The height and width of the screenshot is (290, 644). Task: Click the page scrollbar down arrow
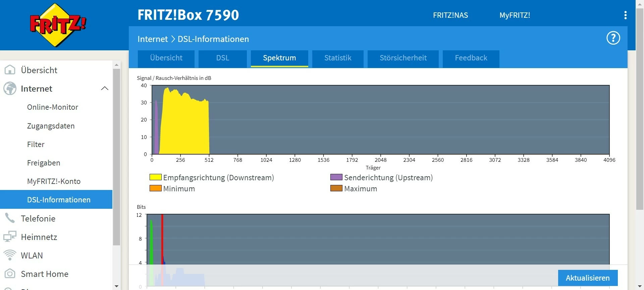[640, 286]
